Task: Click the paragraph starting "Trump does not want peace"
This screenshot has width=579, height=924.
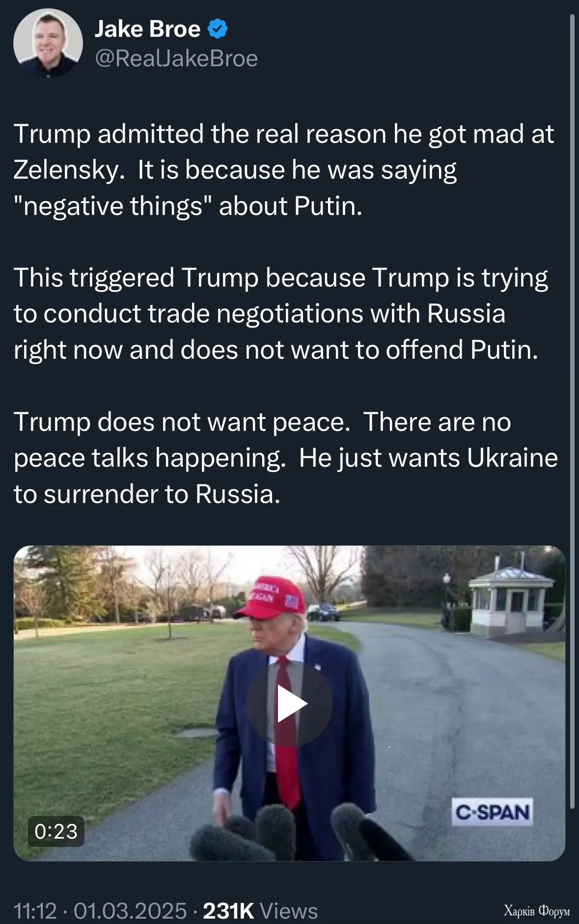Action: (285, 457)
